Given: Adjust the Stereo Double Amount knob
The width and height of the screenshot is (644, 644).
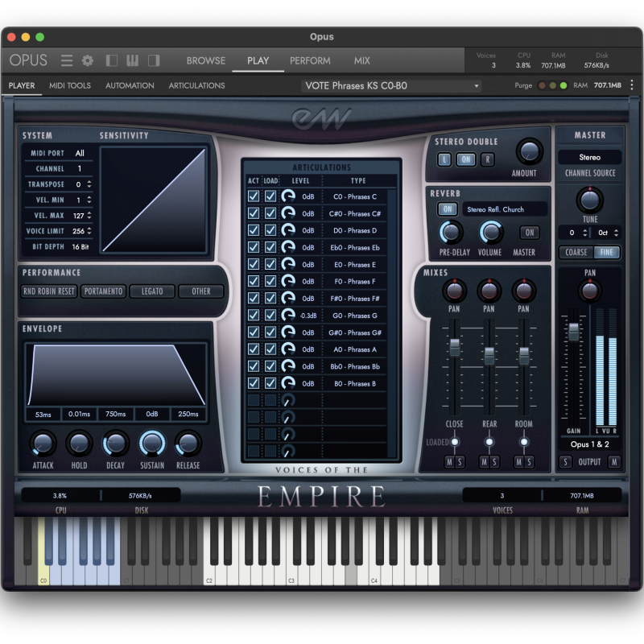Looking at the screenshot, I should (530, 151).
